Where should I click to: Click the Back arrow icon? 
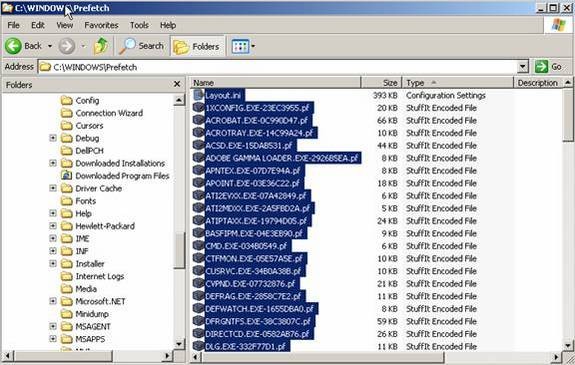(13, 46)
